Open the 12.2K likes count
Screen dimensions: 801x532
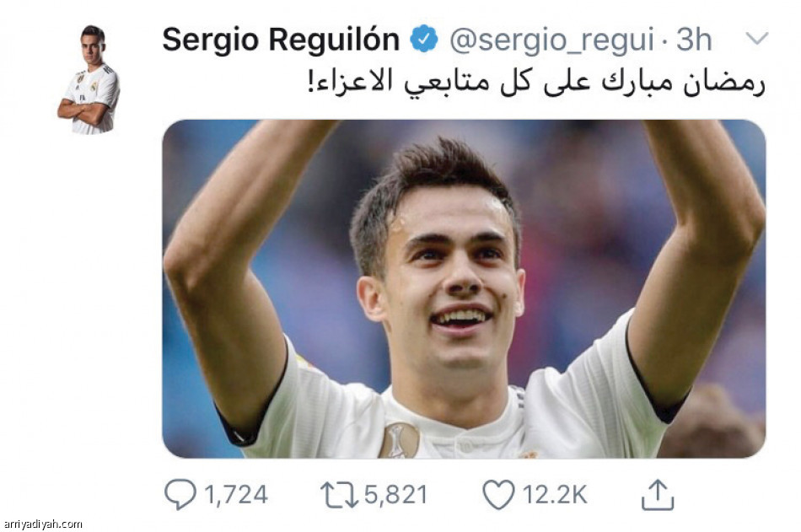pos(555,495)
